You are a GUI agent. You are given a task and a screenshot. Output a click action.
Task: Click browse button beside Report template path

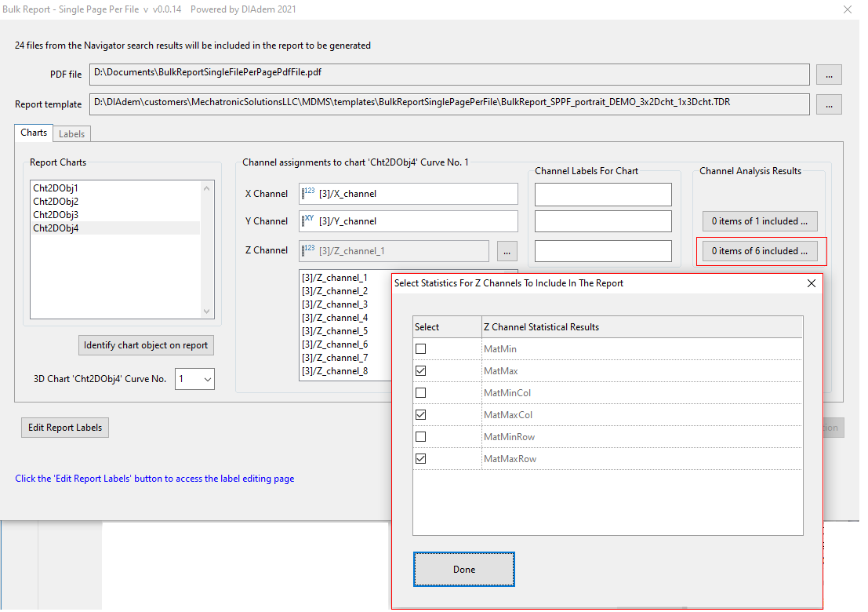[829, 104]
